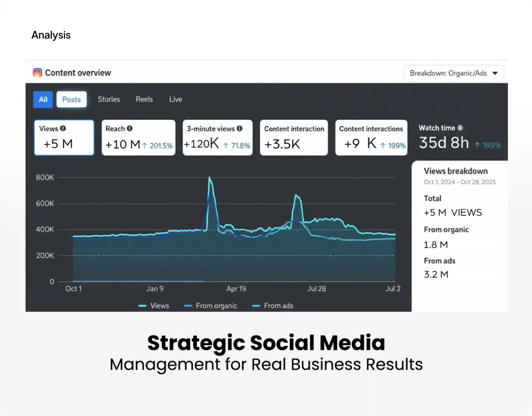
Task: Click the Oct 1 x-axis label
Action: point(73,289)
